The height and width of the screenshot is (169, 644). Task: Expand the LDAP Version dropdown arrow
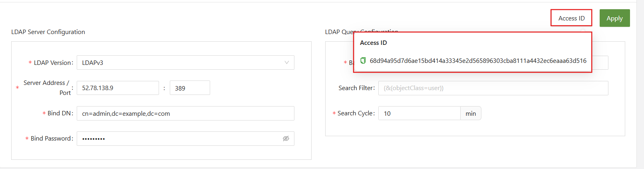pyautogui.click(x=286, y=62)
